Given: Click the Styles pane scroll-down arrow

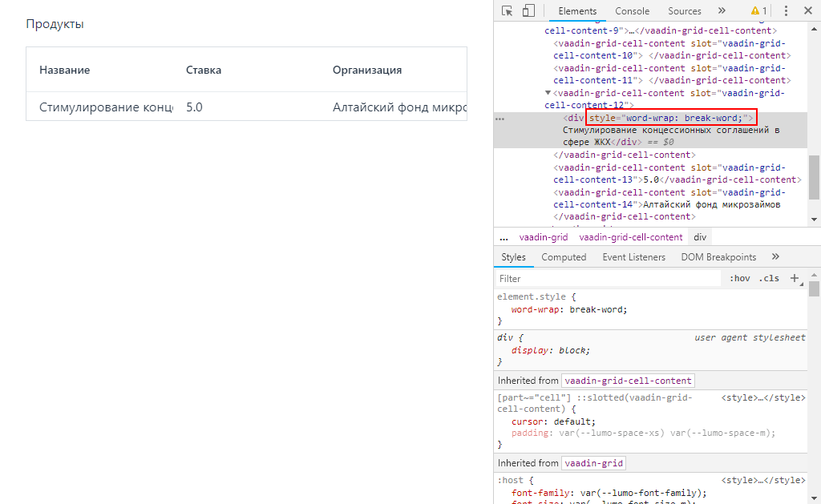Looking at the screenshot, I should click(814, 498).
